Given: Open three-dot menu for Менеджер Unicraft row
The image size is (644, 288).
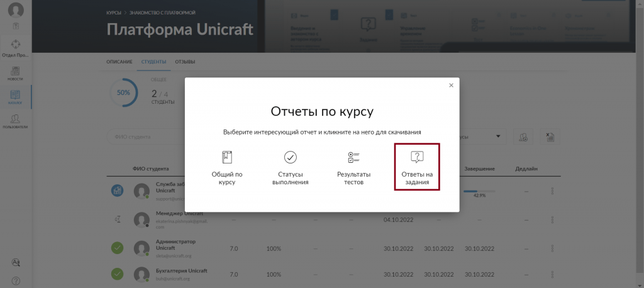Looking at the screenshot, I should (x=552, y=220).
